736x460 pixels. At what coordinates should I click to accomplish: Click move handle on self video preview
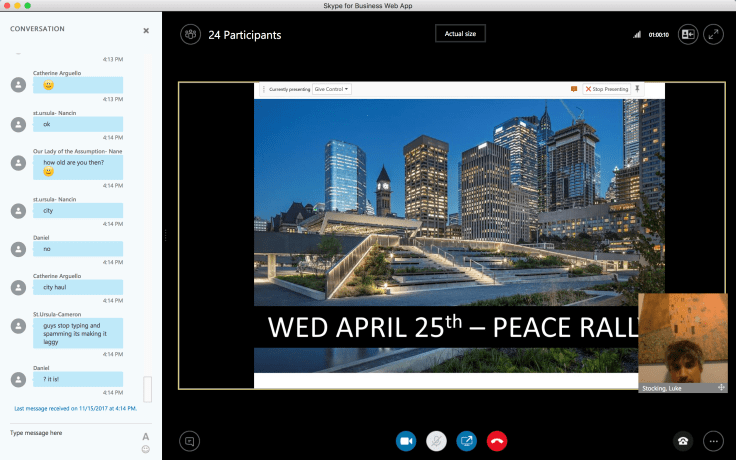tap(721, 388)
